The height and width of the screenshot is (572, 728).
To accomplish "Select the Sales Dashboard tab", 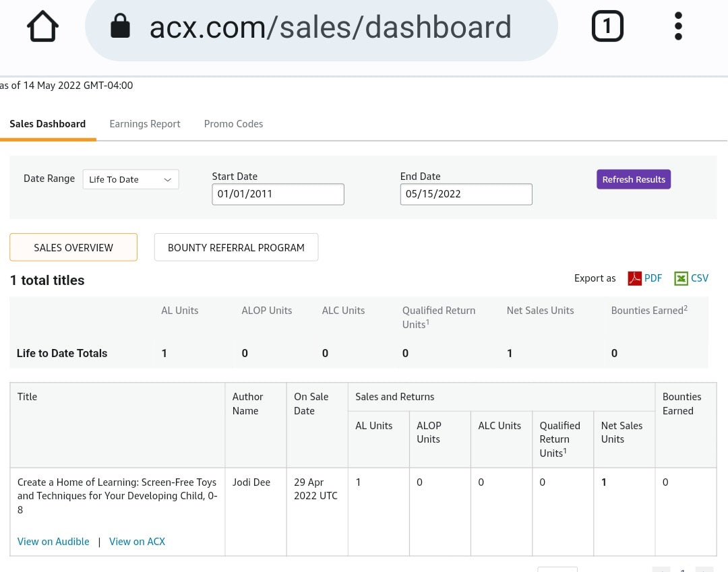I will tap(48, 124).
